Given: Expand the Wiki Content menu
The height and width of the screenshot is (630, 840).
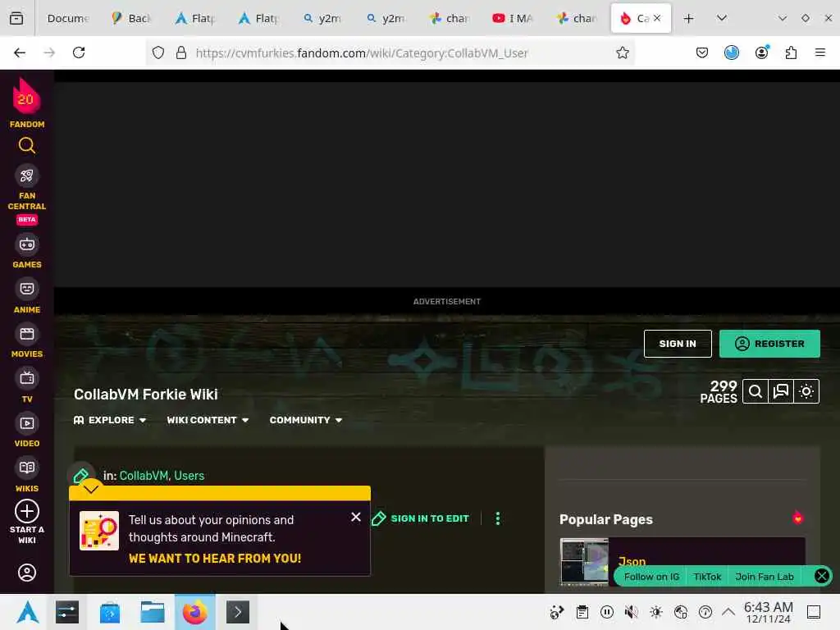Looking at the screenshot, I should coord(208,420).
